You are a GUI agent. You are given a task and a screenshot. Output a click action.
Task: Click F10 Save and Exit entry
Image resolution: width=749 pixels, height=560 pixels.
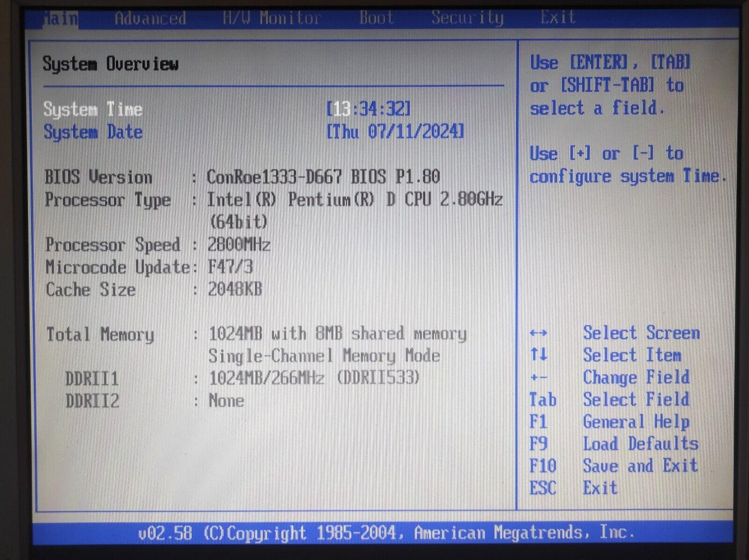[x=614, y=466]
